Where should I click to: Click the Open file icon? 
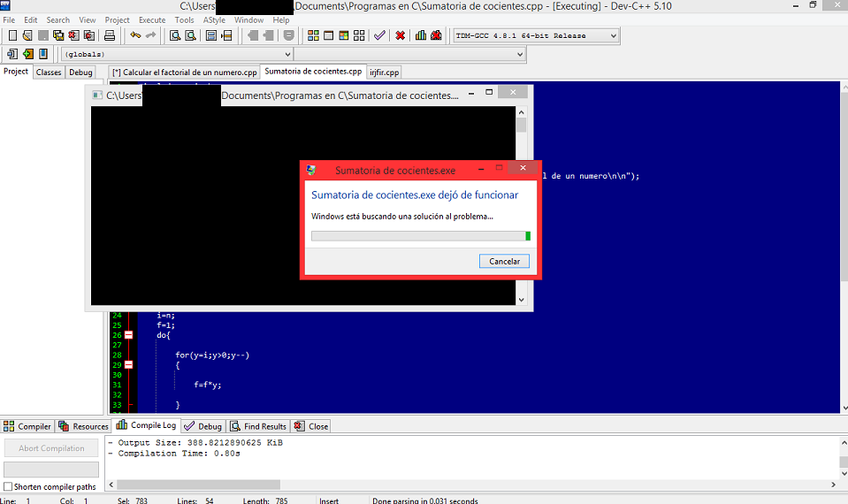pos(27,35)
